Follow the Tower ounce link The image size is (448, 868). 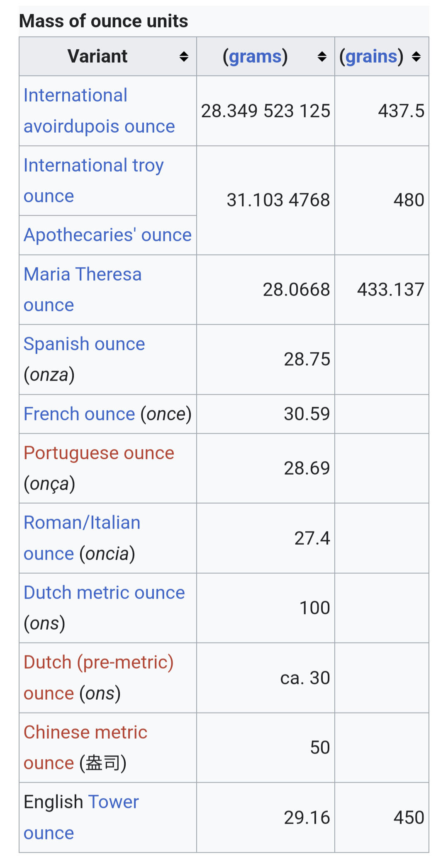81,817
